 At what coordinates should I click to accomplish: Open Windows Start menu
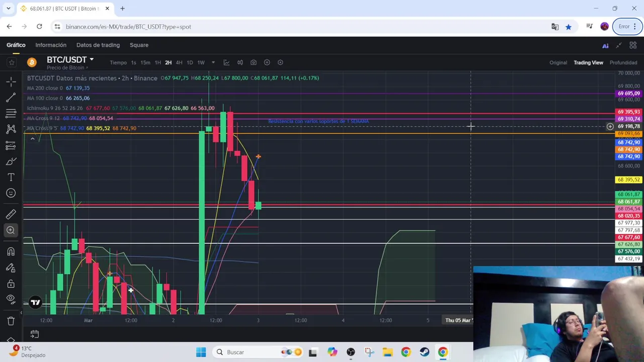(x=201, y=352)
